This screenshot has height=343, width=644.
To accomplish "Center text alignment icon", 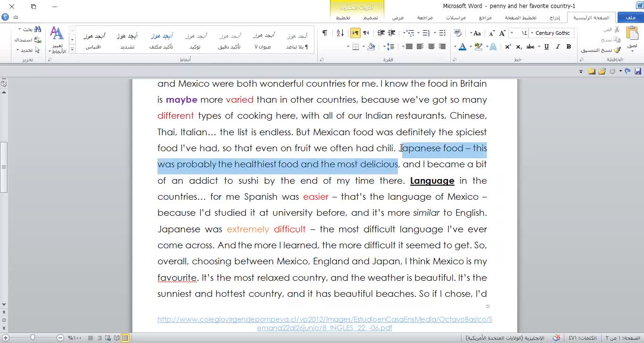I will (x=431, y=47).
